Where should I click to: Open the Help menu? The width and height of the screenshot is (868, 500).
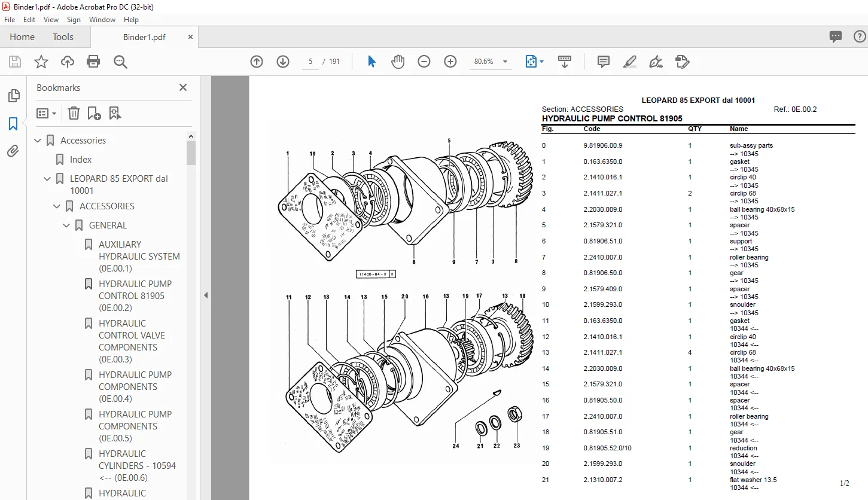pyautogui.click(x=131, y=20)
